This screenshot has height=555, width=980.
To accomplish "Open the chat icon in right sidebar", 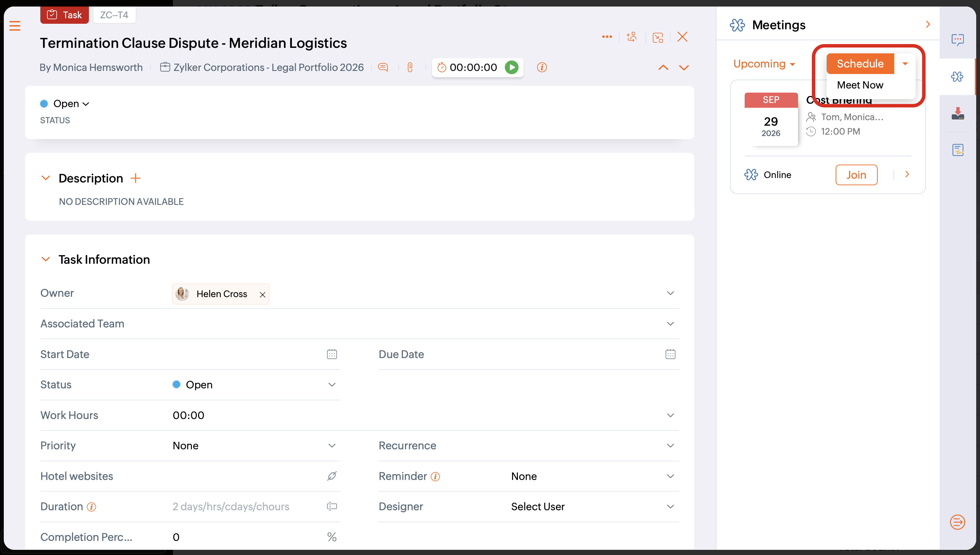I will click(x=958, y=40).
